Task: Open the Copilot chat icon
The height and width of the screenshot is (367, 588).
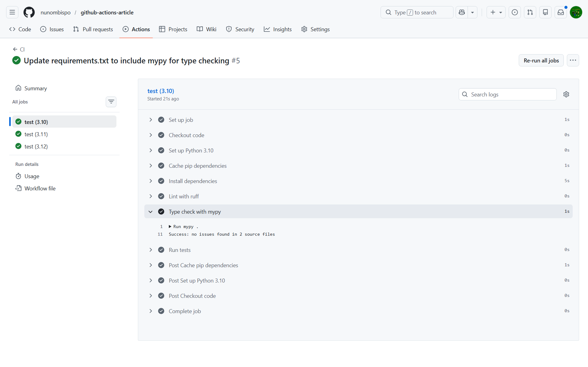Action: click(462, 12)
